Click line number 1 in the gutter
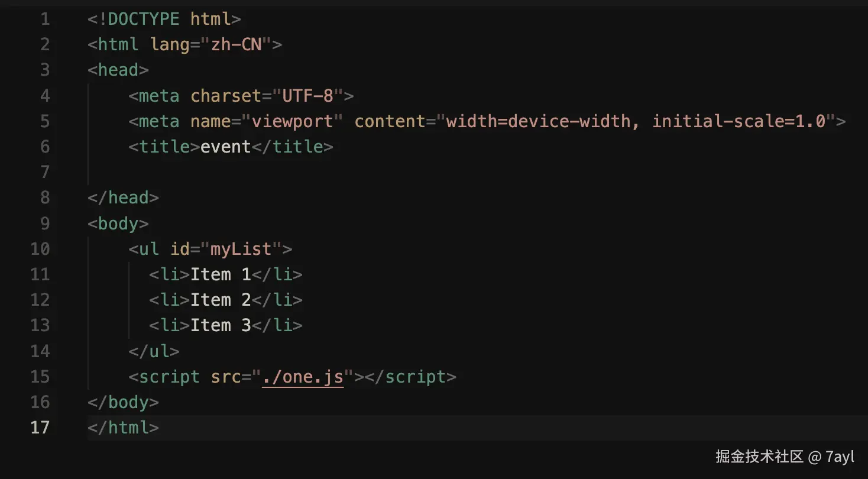Screen dimensions: 868x479 click(x=45, y=20)
